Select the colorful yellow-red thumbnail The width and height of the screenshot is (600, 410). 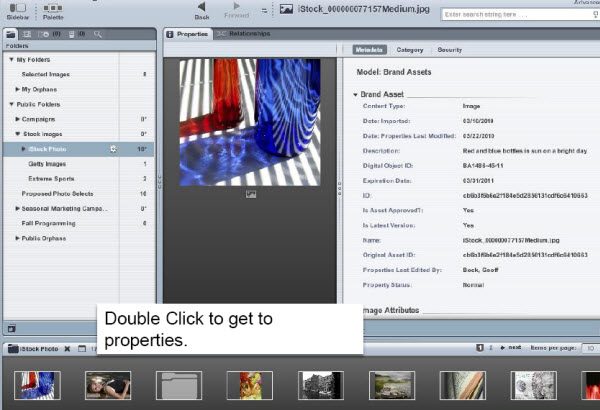coord(249,385)
